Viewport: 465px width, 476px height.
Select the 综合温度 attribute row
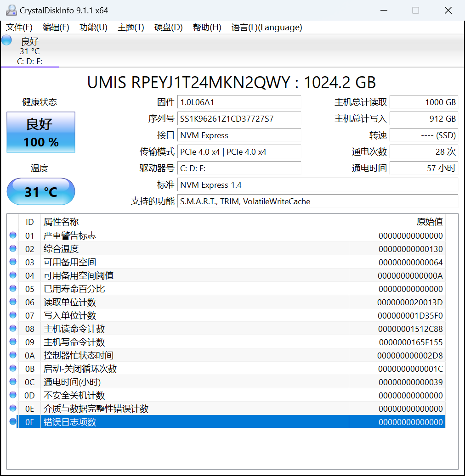(226, 249)
